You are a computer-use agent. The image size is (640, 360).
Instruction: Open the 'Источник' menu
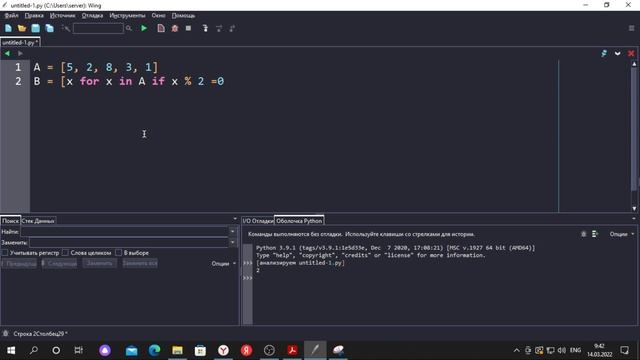tap(62, 16)
